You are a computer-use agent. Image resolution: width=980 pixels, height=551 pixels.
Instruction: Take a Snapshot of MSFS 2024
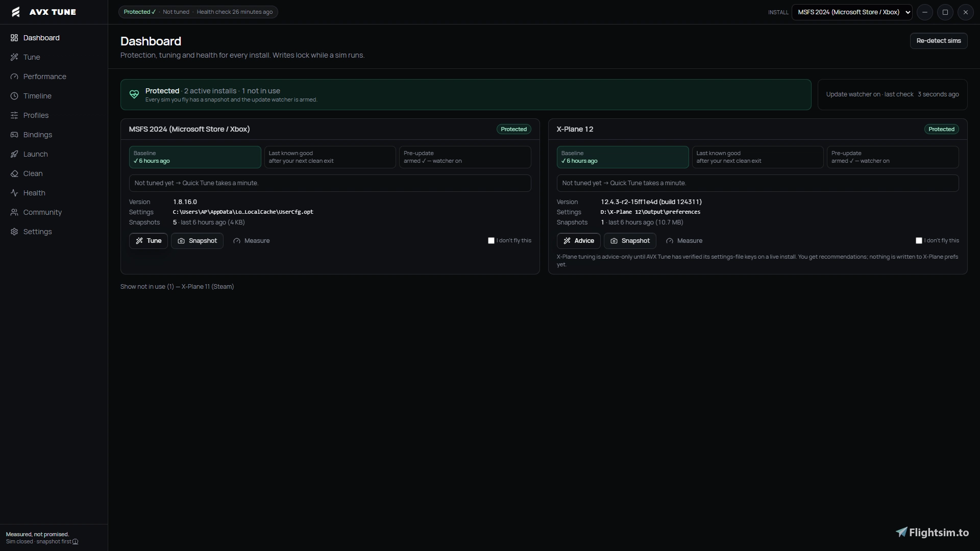coord(197,241)
